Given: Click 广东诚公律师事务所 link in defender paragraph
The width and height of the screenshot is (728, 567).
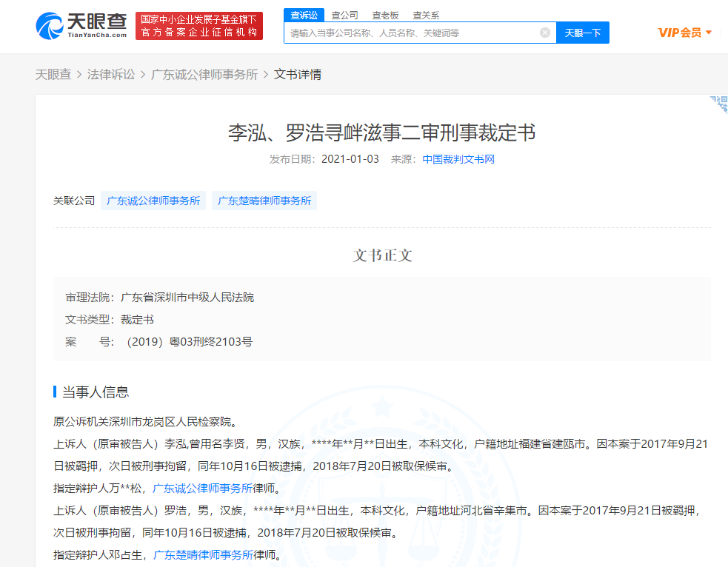Looking at the screenshot, I should [x=202, y=488].
